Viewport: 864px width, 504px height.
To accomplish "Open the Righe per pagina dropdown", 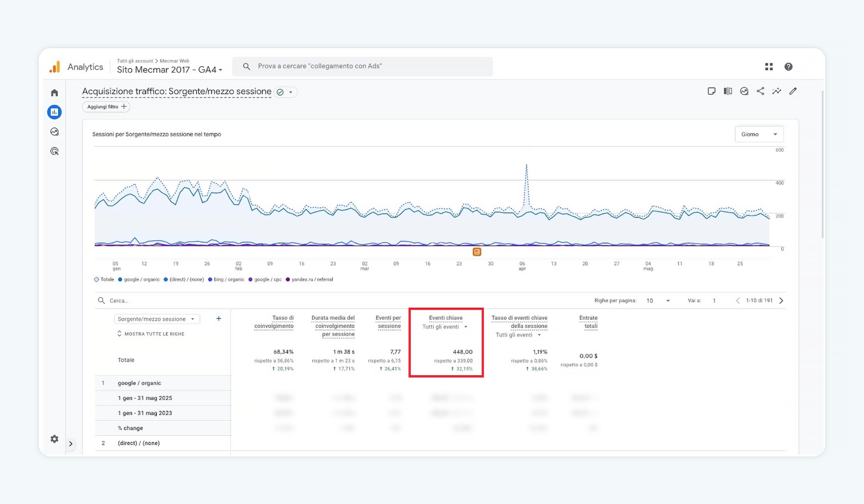I will coord(658,301).
